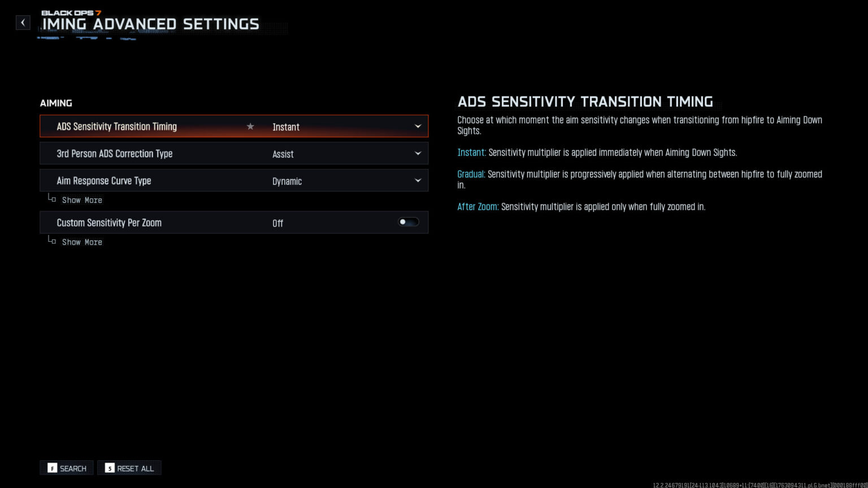868x488 pixels.
Task: Click the AIMING section header
Action: [56, 103]
